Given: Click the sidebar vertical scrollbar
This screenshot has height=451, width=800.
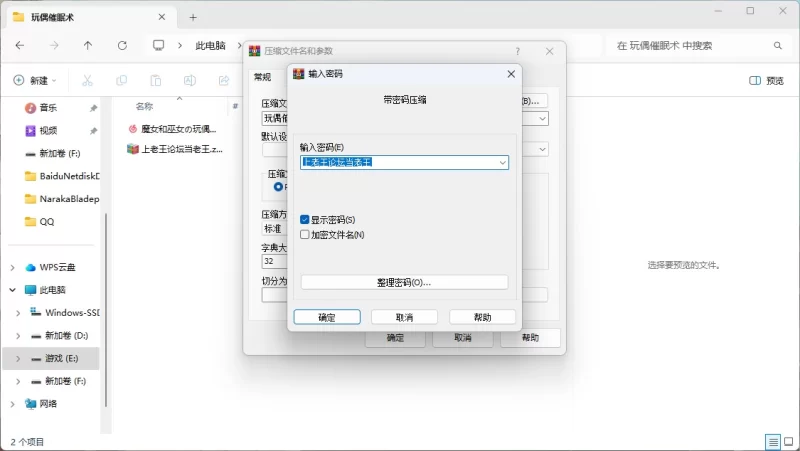Looking at the screenshot, I should click(106, 310).
